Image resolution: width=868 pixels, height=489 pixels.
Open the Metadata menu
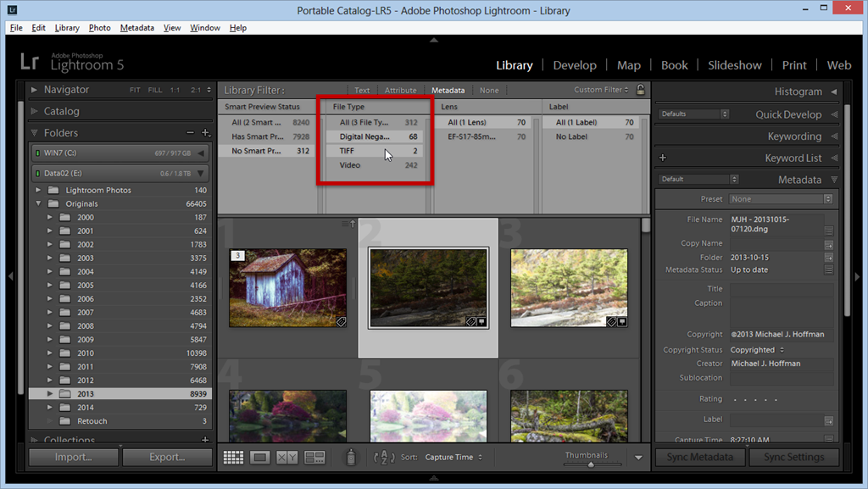click(136, 28)
